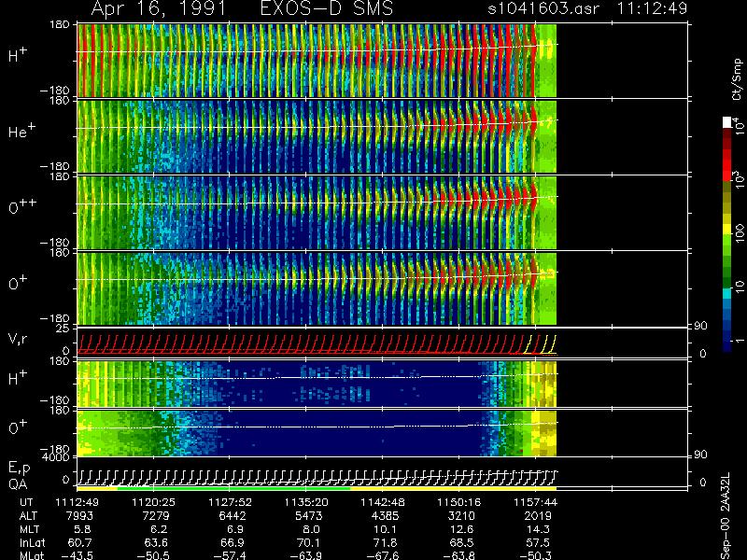Select InLat value '57.5'
The height and width of the screenshot is (560, 747).
coord(538,543)
